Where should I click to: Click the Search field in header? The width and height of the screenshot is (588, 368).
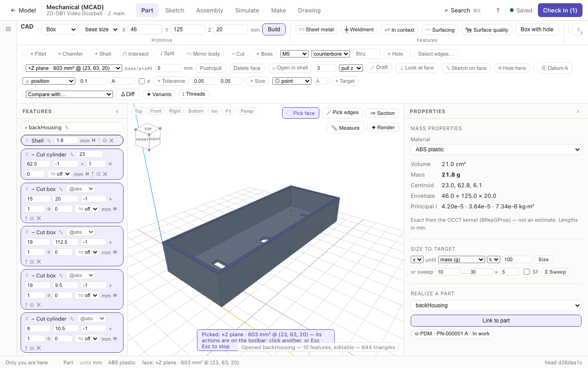pos(463,10)
